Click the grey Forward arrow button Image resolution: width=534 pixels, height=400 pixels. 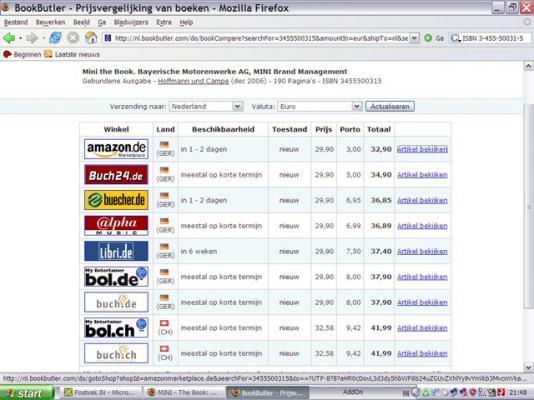[x=32, y=38]
